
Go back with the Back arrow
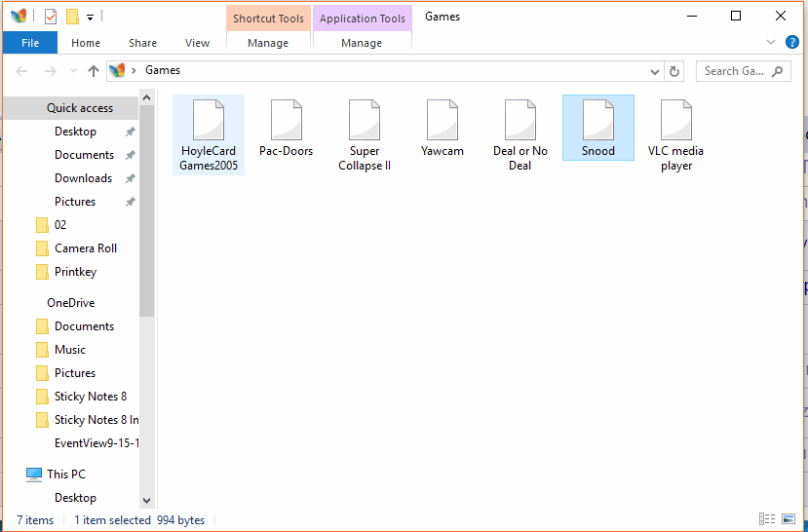pos(21,70)
